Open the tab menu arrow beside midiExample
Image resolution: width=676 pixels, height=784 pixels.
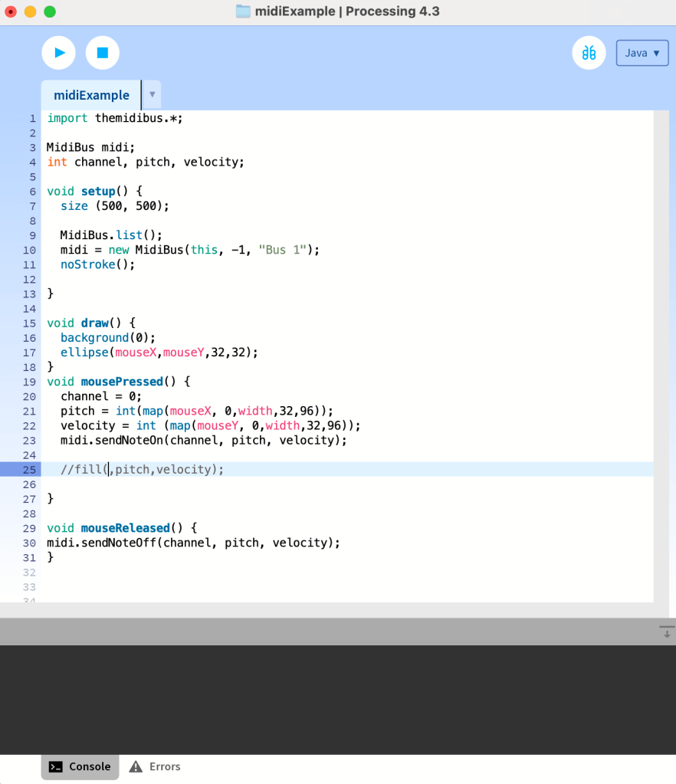(152, 95)
